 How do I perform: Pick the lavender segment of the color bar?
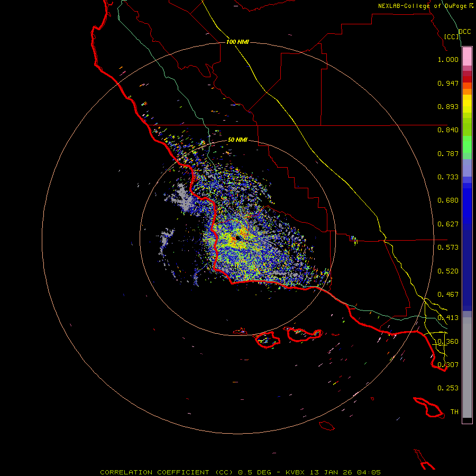tap(467, 168)
